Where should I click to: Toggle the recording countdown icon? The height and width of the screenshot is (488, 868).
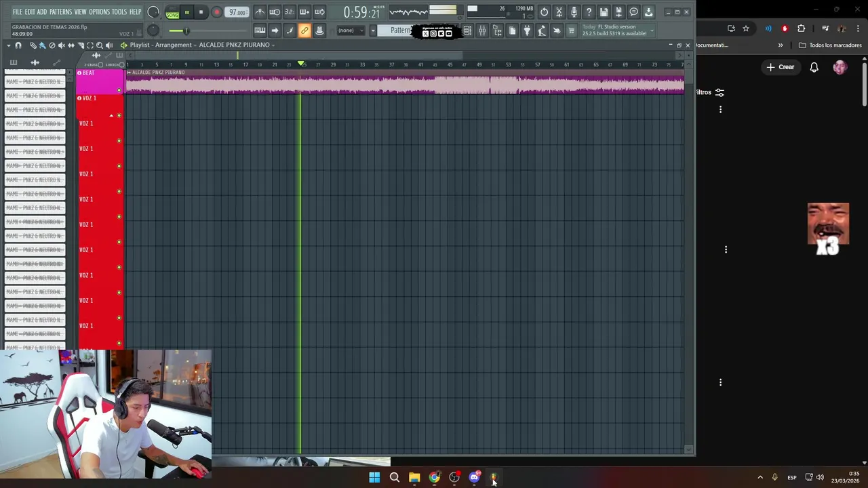[x=290, y=12]
